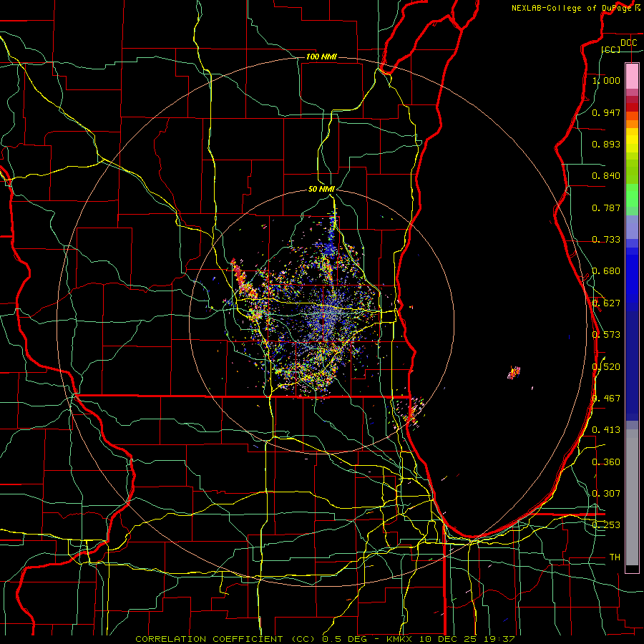Click the 0.680 scale value

[606, 271]
